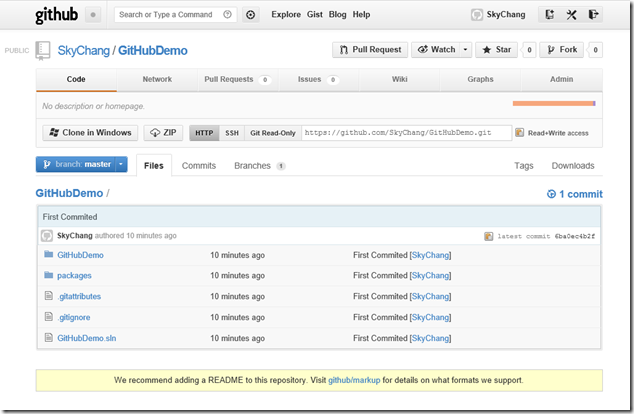Click the GitHubDemo.sln file icon
634x414 pixels.
point(49,337)
